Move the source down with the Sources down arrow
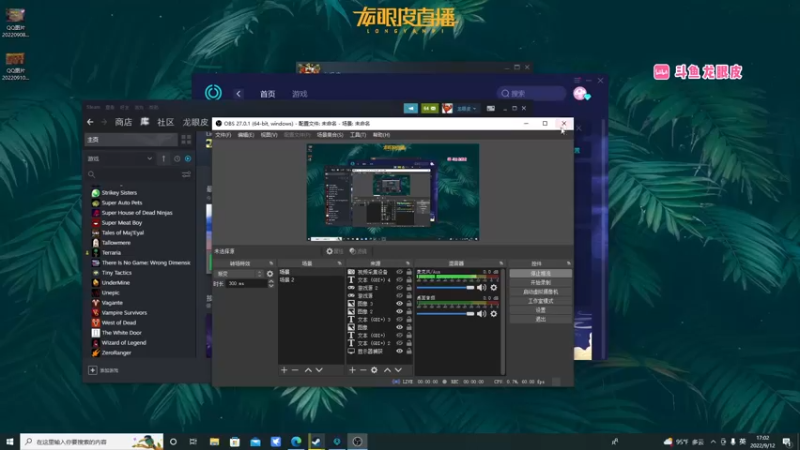The height and width of the screenshot is (450, 800). click(x=398, y=370)
